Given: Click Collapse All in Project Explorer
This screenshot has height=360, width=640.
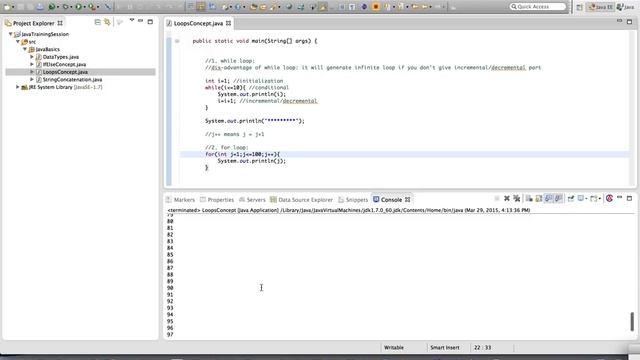Looking at the screenshot, I should [x=98, y=22].
